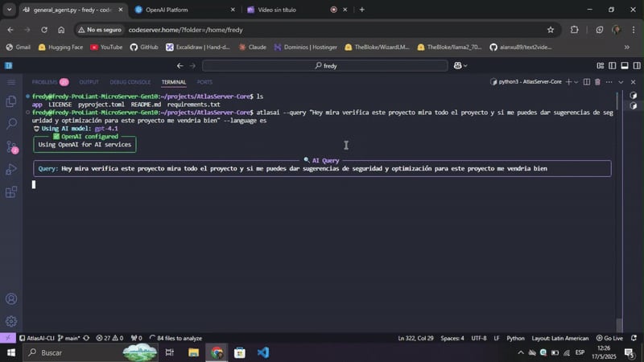Open the Search view in activity bar

point(11,124)
